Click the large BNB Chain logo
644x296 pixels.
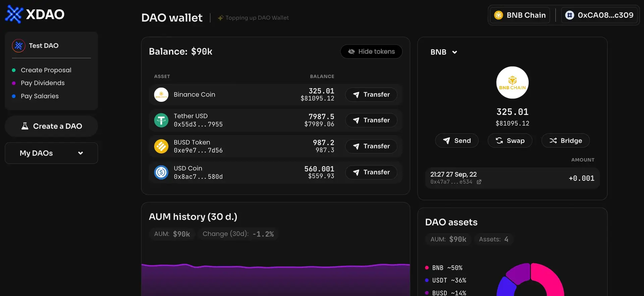(x=512, y=83)
